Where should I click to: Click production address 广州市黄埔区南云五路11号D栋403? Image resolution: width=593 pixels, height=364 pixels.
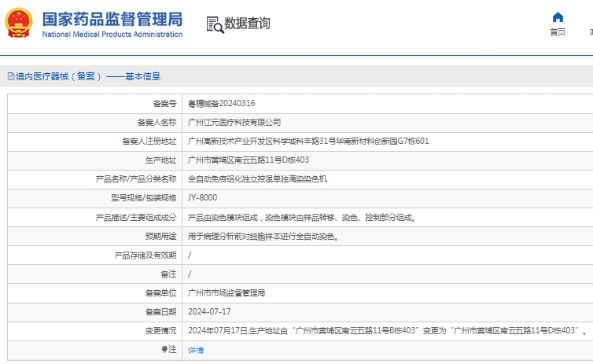[248, 160]
